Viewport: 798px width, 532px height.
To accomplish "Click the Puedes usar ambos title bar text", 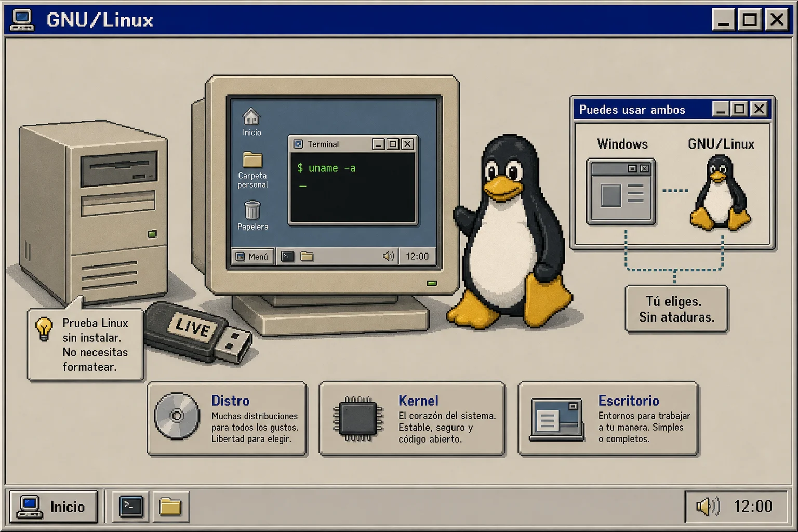I will click(632, 110).
